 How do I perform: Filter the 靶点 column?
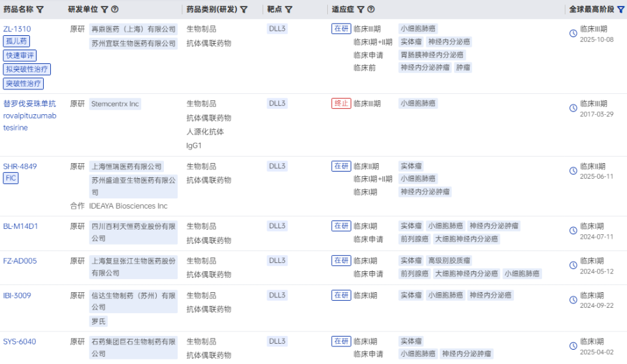point(289,10)
